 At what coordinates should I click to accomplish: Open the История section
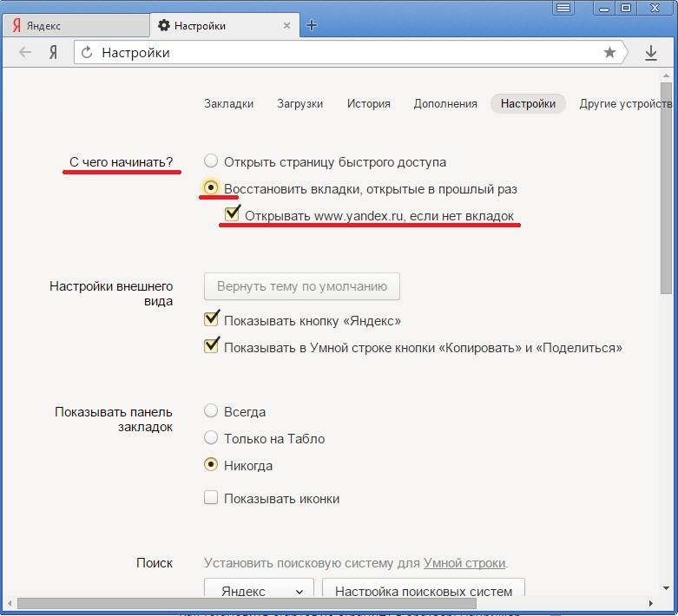point(368,104)
